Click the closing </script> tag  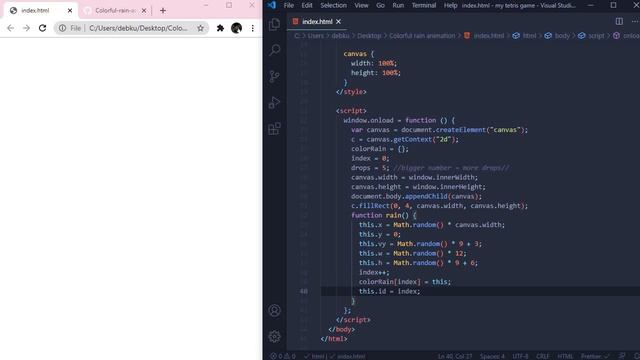coord(353,320)
